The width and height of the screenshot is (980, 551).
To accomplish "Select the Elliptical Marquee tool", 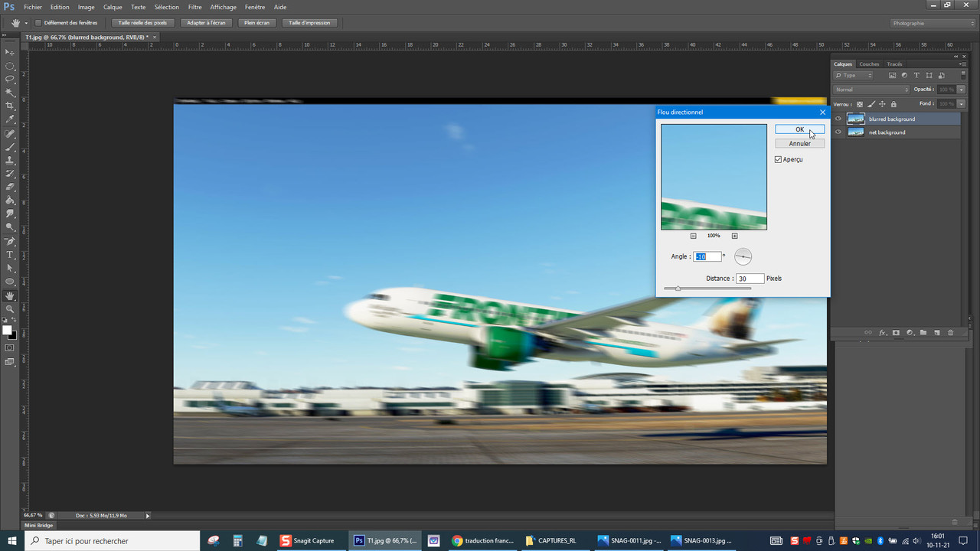I will 10,66.
